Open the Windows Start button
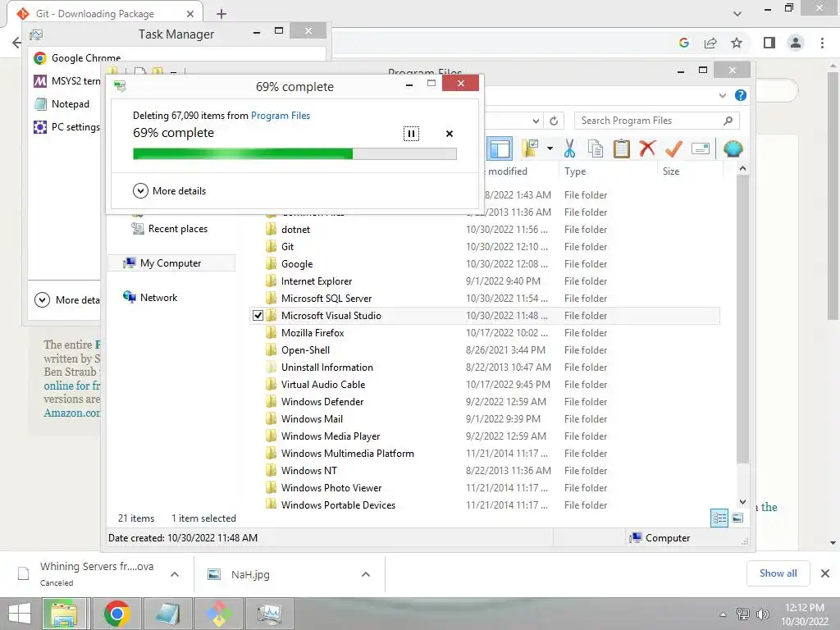Screen dimensions: 840x630 [20, 614]
